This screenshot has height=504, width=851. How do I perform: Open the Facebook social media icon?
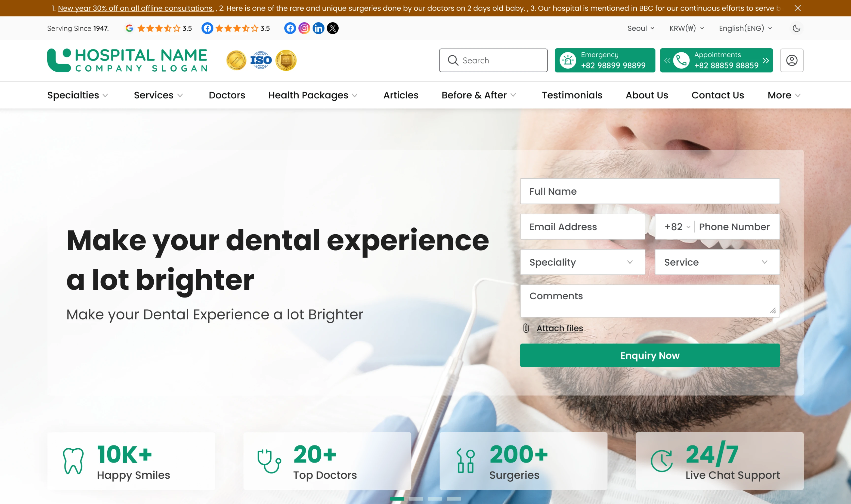pos(290,28)
